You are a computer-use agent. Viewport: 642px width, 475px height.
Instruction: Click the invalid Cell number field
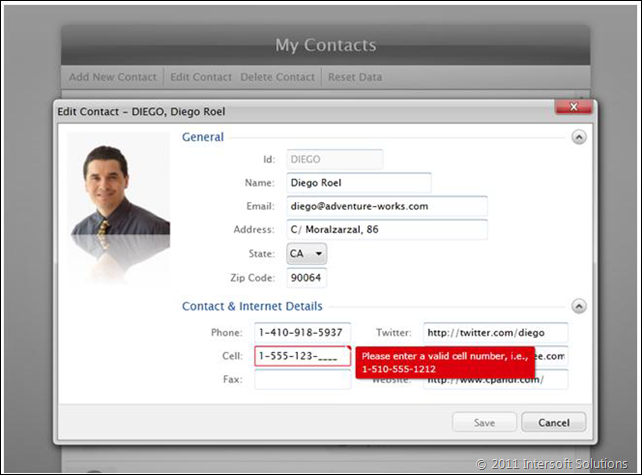point(302,356)
